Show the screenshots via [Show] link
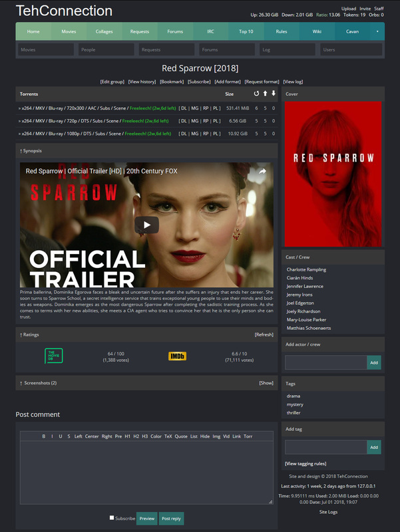 click(x=266, y=383)
